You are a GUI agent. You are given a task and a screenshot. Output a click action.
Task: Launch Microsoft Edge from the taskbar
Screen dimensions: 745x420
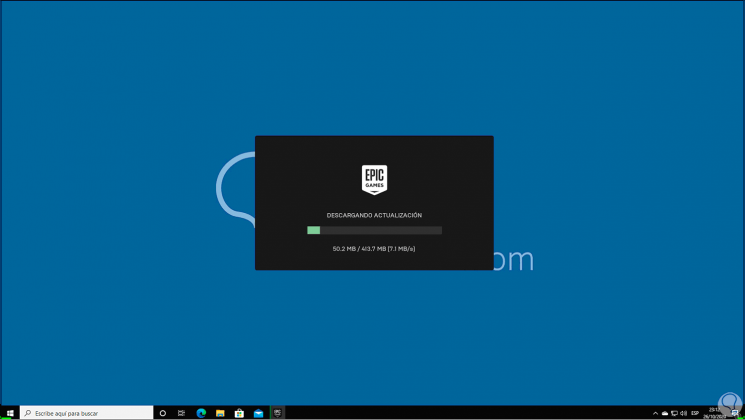201,413
